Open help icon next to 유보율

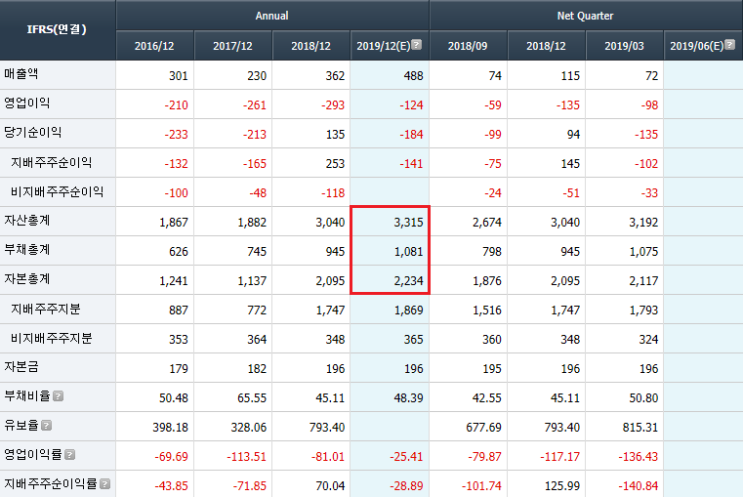tap(46, 425)
